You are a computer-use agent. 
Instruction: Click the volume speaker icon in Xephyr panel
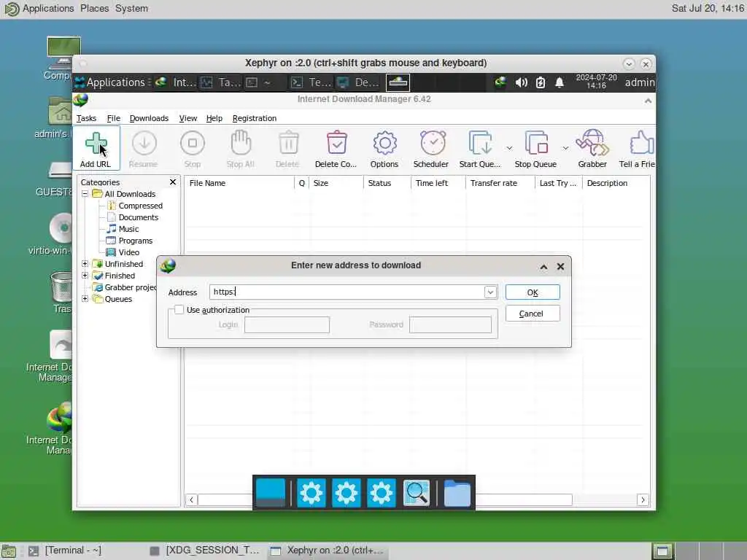[x=521, y=82]
